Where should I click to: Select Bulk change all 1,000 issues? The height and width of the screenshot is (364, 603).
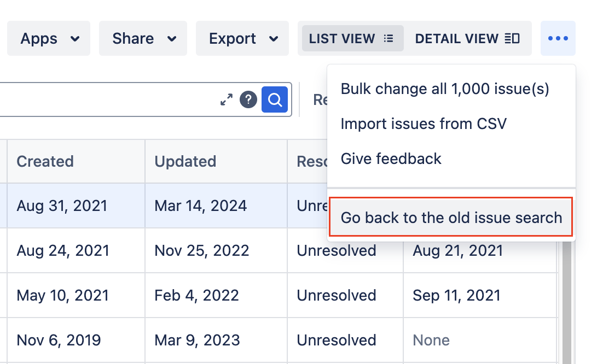(444, 89)
